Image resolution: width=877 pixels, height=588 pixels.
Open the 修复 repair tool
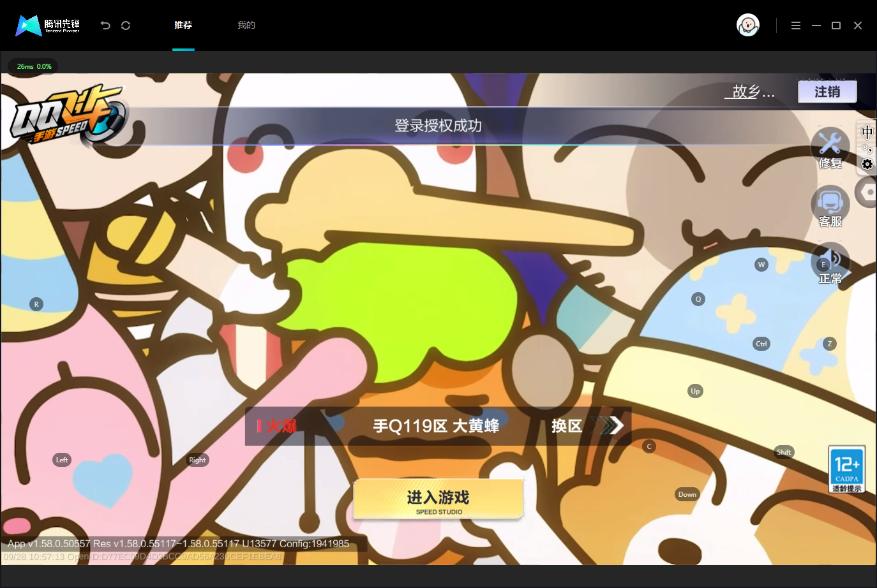[830, 148]
